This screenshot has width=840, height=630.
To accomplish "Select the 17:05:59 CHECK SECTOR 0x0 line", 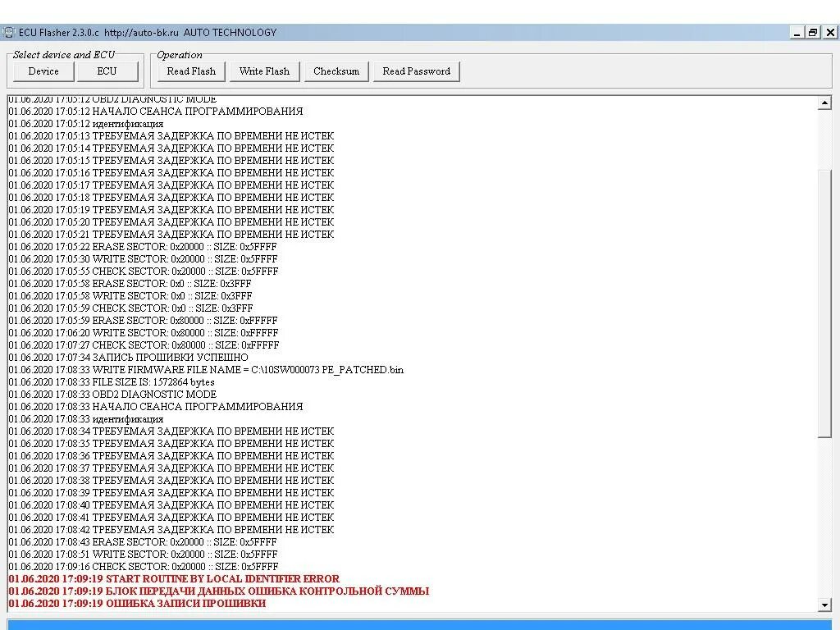I will 130,308.
